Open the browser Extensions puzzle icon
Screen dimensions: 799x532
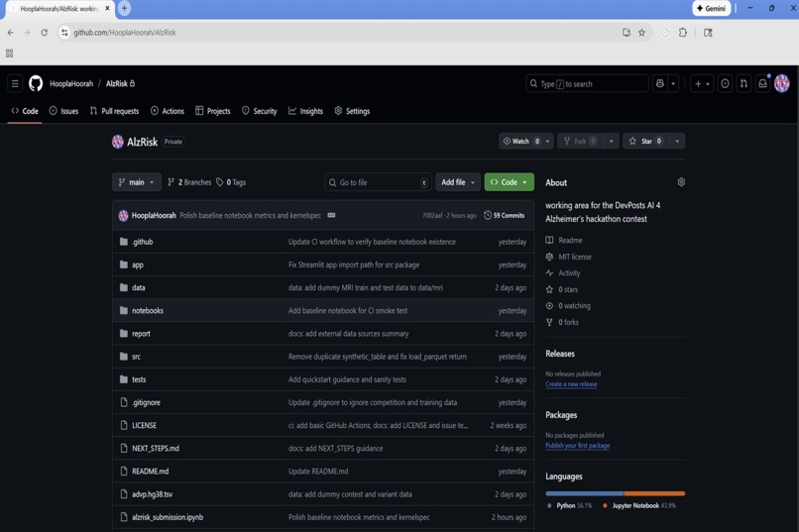(x=682, y=33)
